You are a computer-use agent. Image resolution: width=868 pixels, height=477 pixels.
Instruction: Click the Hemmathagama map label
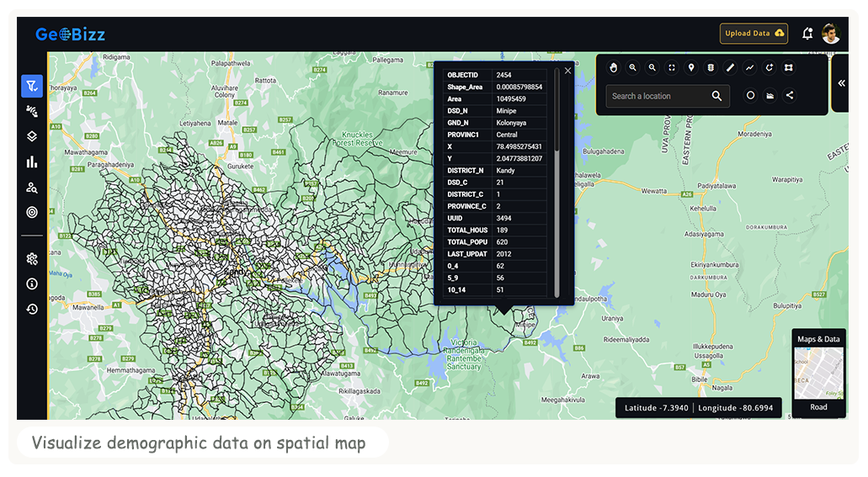coord(130,370)
